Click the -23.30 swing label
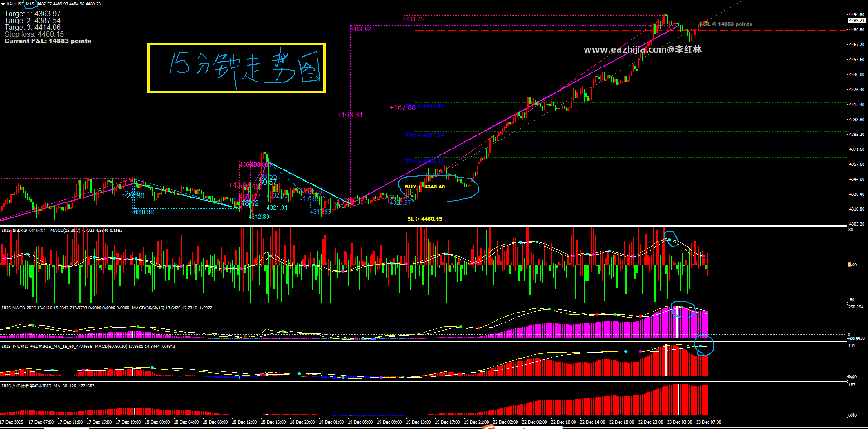The width and height of the screenshot is (868, 429). click(x=135, y=196)
